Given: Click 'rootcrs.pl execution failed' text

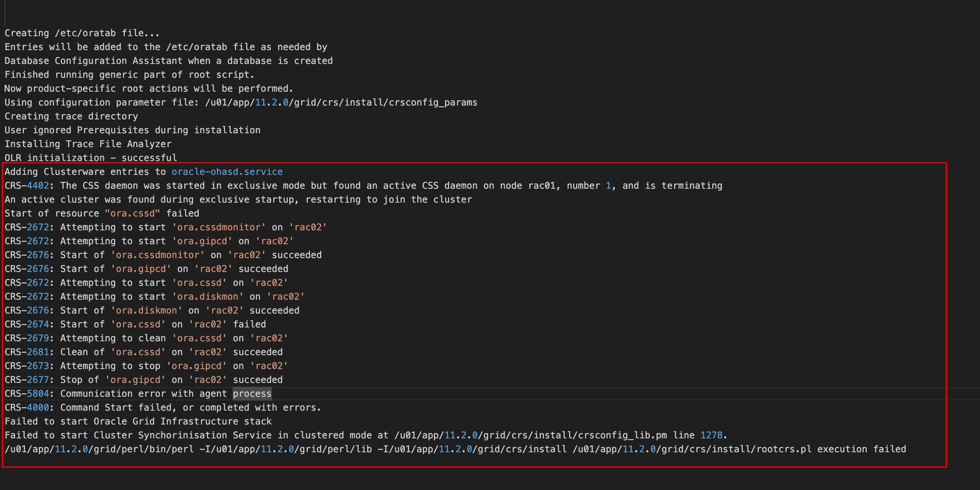Looking at the screenshot, I should (x=831, y=449).
